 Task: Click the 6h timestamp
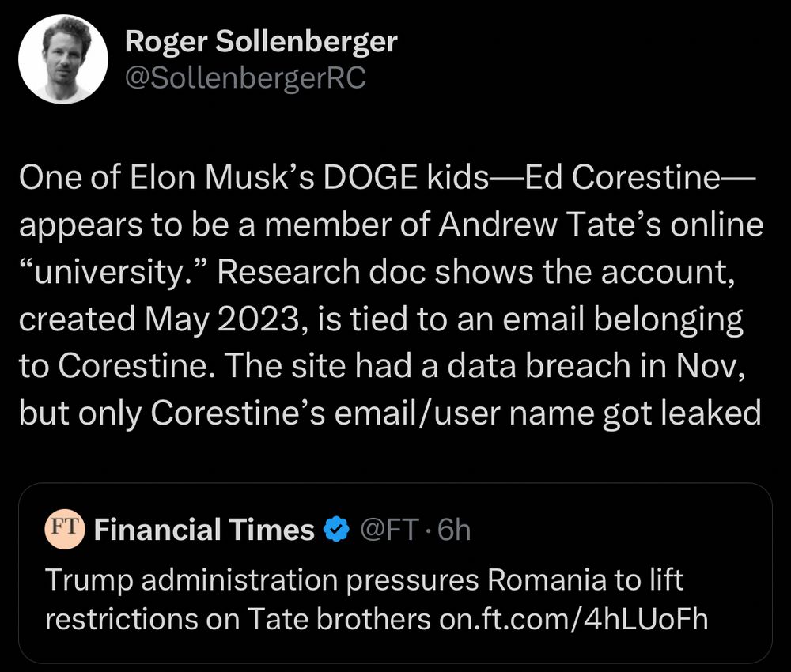(x=454, y=530)
